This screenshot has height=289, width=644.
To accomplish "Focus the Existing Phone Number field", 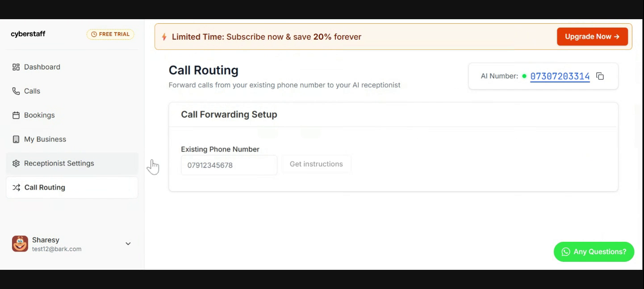I will [229, 165].
